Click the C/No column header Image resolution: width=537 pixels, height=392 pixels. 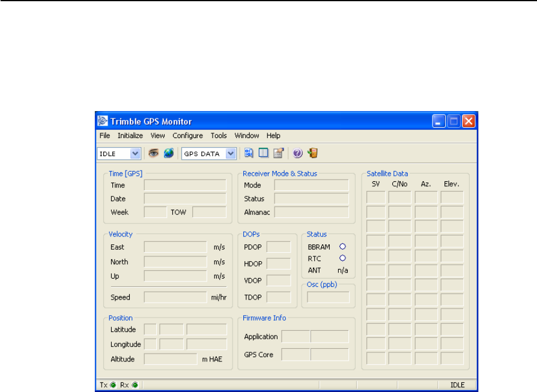click(x=399, y=184)
